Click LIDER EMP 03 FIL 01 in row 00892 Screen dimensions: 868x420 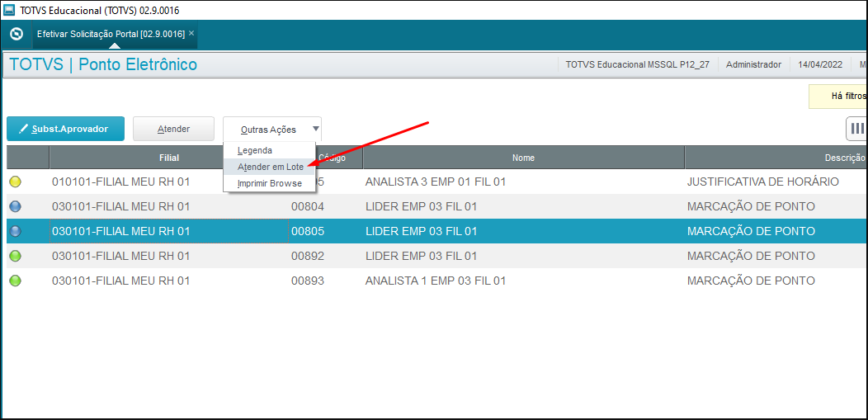tap(422, 256)
